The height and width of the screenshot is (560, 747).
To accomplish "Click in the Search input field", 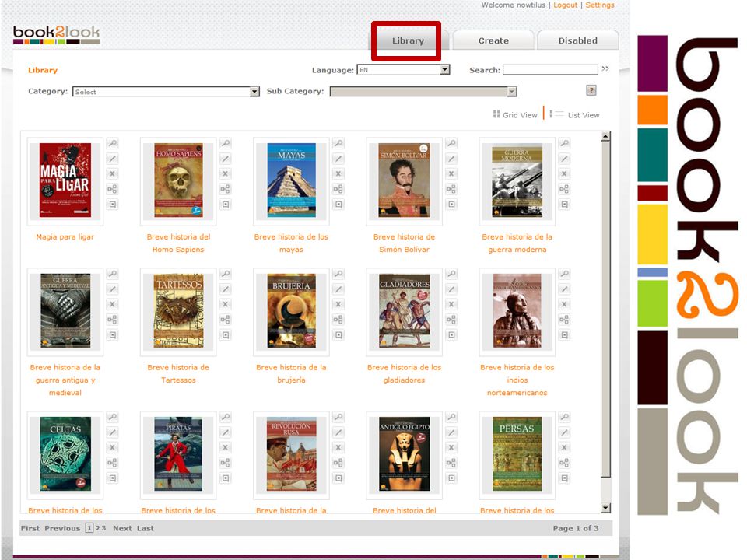I will coord(550,70).
